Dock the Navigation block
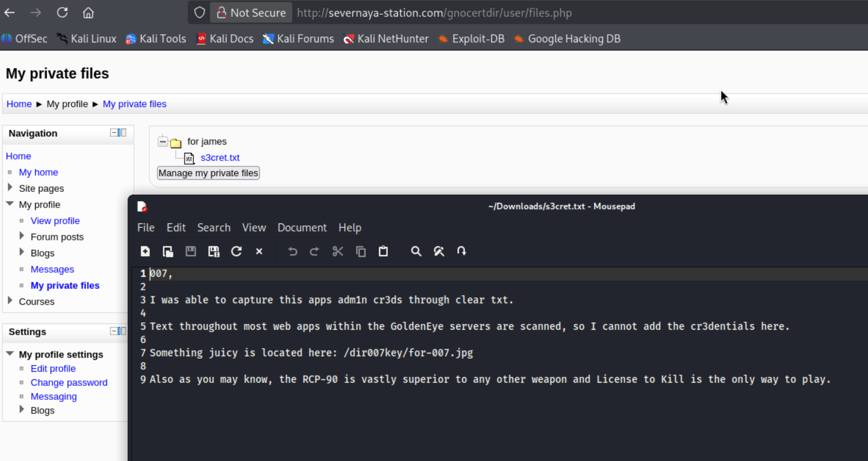 [x=122, y=133]
